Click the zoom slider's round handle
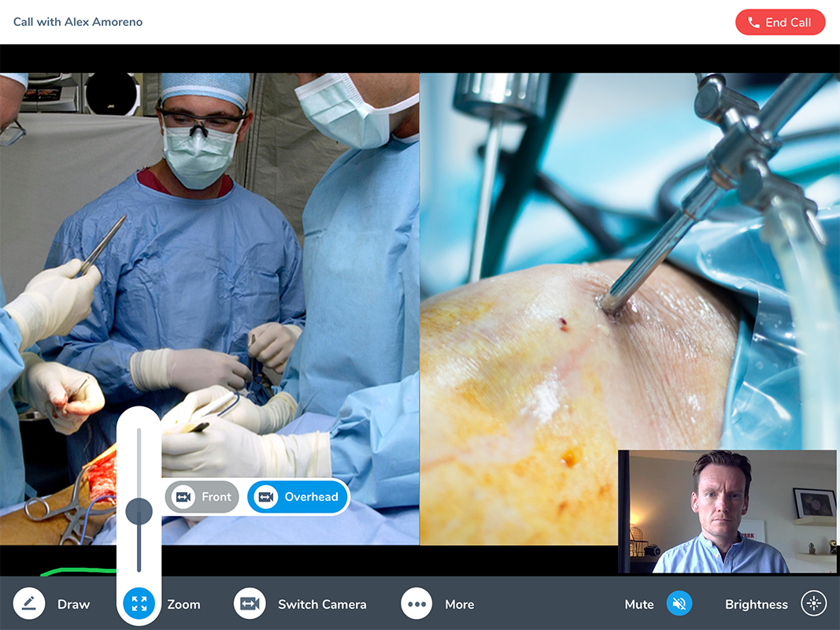The height and width of the screenshot is (630, 840). coord(139,512)
